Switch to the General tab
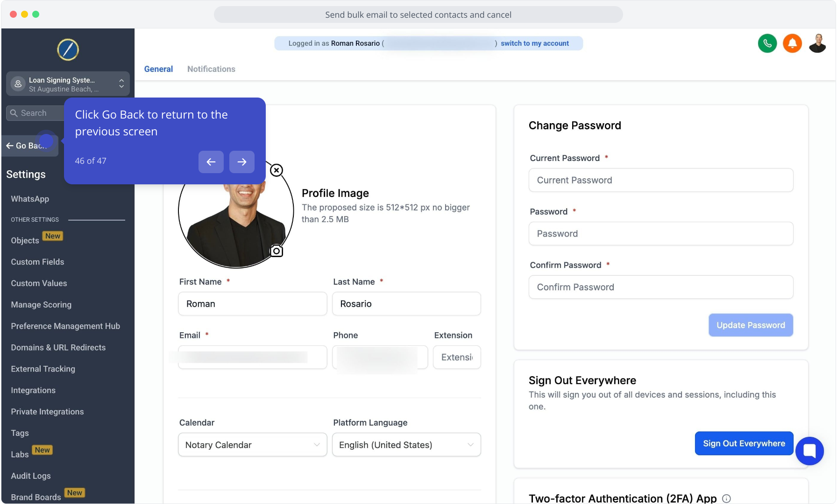The height and width of the screenshot is (504, 837). coord(158,69)
